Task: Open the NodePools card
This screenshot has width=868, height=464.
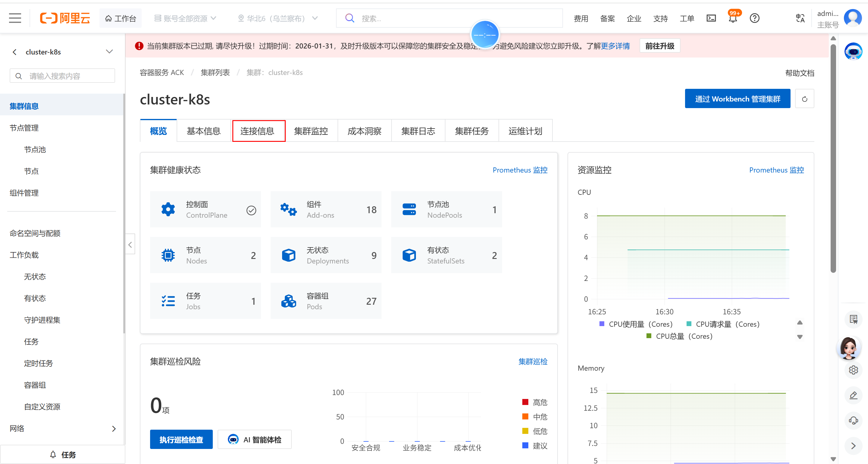Action: point(446,210)
